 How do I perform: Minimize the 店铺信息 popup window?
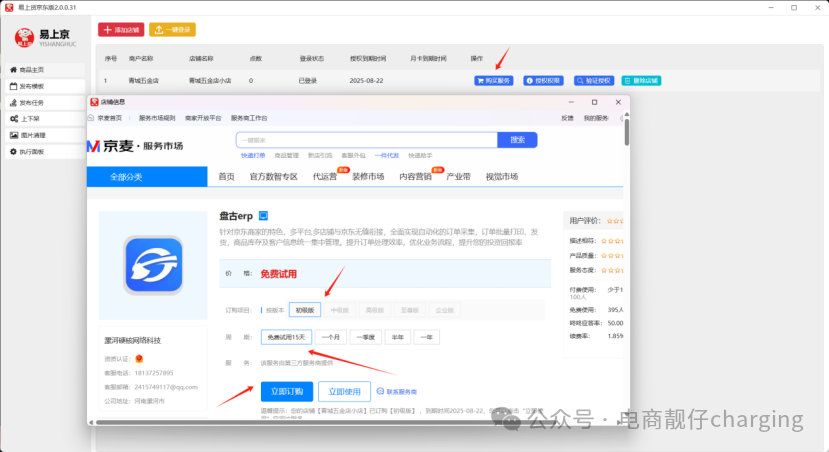pyautogui.click(x=571, y=102)
